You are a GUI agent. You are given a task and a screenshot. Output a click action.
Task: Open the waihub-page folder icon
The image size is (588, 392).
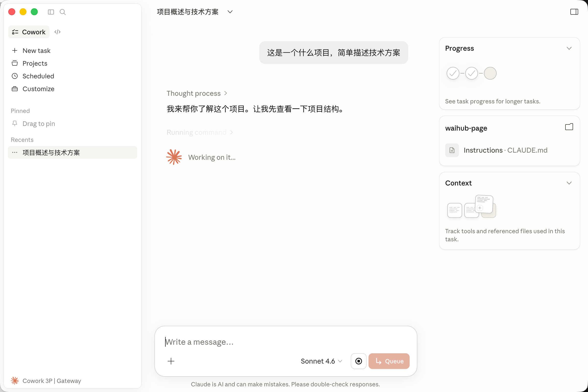[x=569, y=127]
